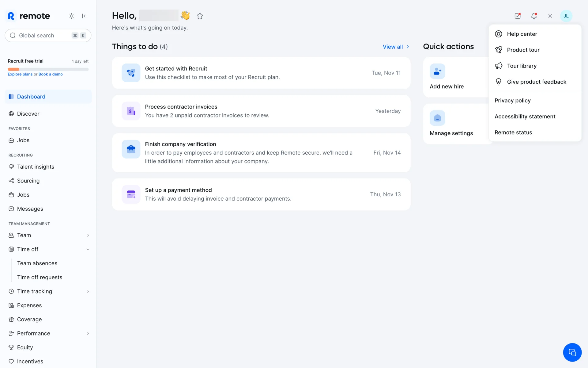Choose Give product feedback menu item
Image resolution: width=588 pixels, height=368 pixels.
(x=536, y=82)
